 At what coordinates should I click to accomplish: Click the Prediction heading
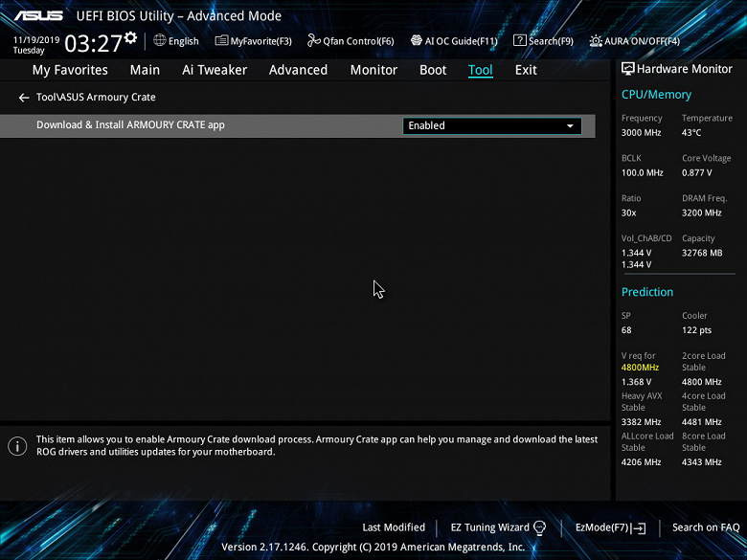[647, 292]
